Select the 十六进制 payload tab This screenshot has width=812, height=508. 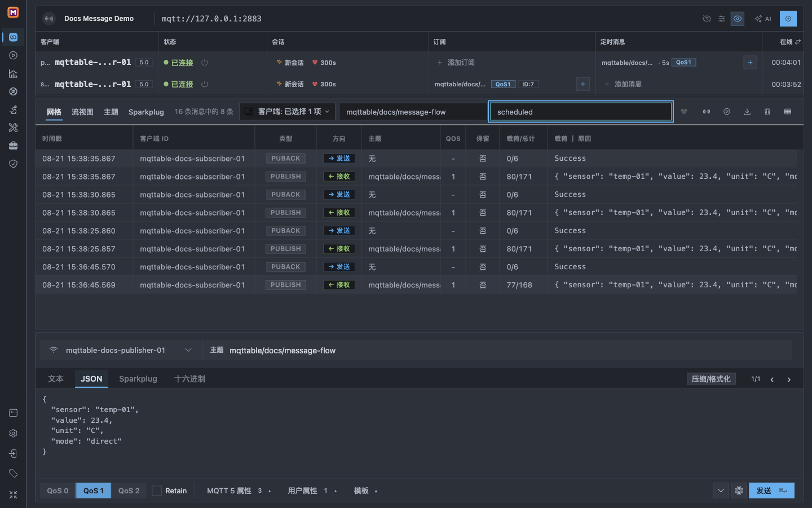[x=189, y=379]
